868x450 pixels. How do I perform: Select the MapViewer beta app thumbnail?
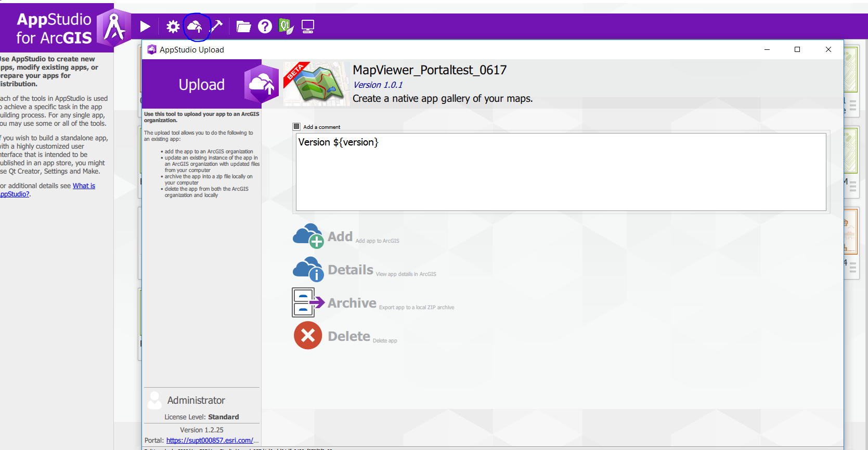317,84
